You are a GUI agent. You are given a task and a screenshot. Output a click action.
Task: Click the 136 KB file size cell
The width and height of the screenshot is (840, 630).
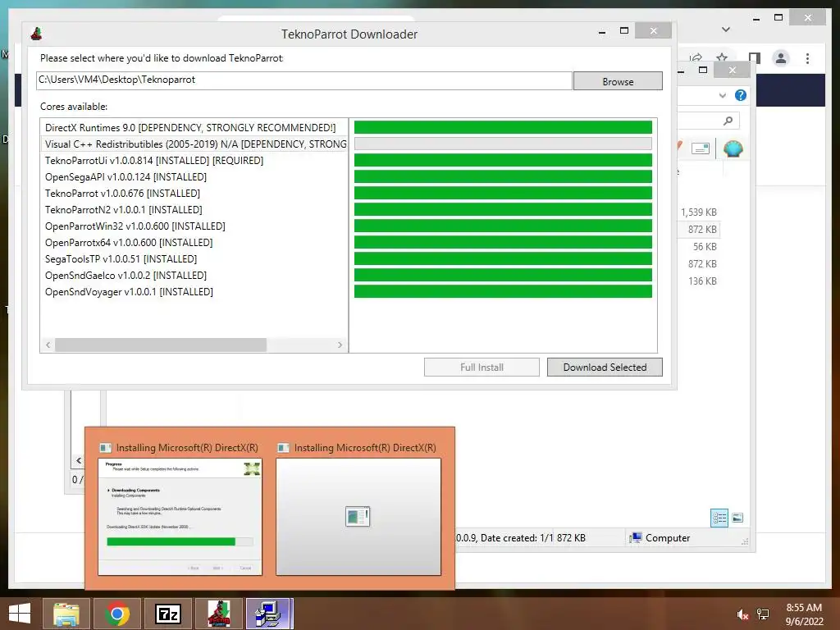(x=702, y=281)
